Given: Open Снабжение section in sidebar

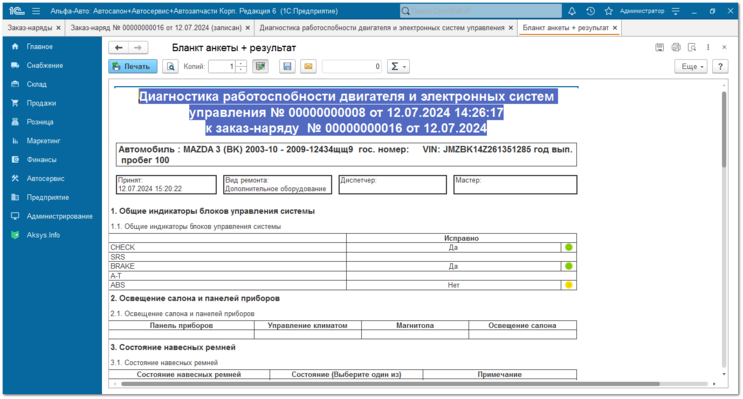Looking at the screenshot, I should (x=45, y=65).
